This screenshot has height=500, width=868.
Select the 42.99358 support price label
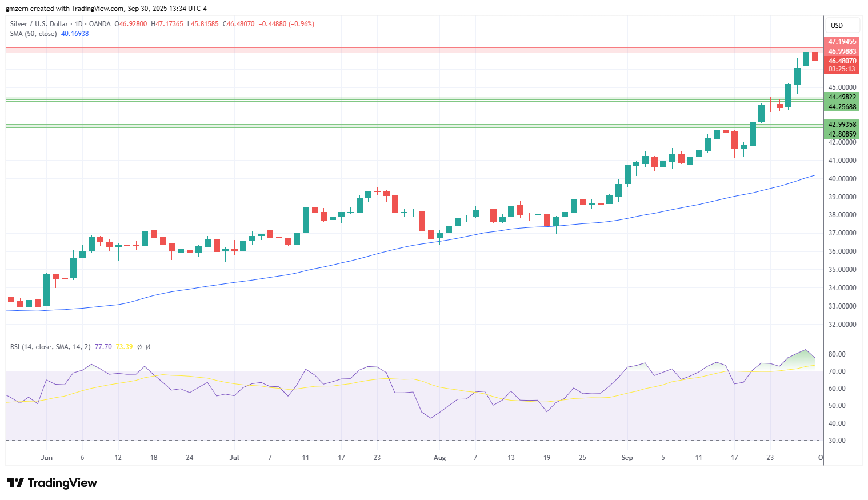pyautogui.click(x=842, y=125)
